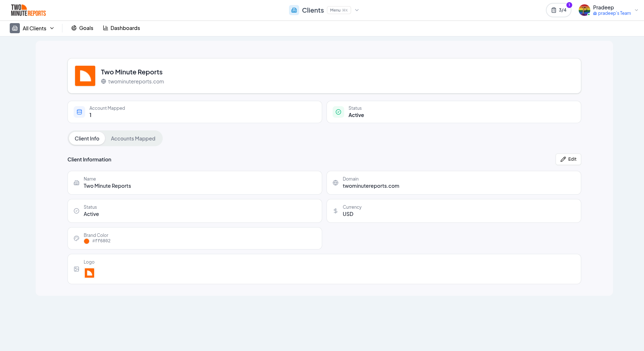Click the Goals target icon
Screen dimensions: 644x351
coord(74,28)
